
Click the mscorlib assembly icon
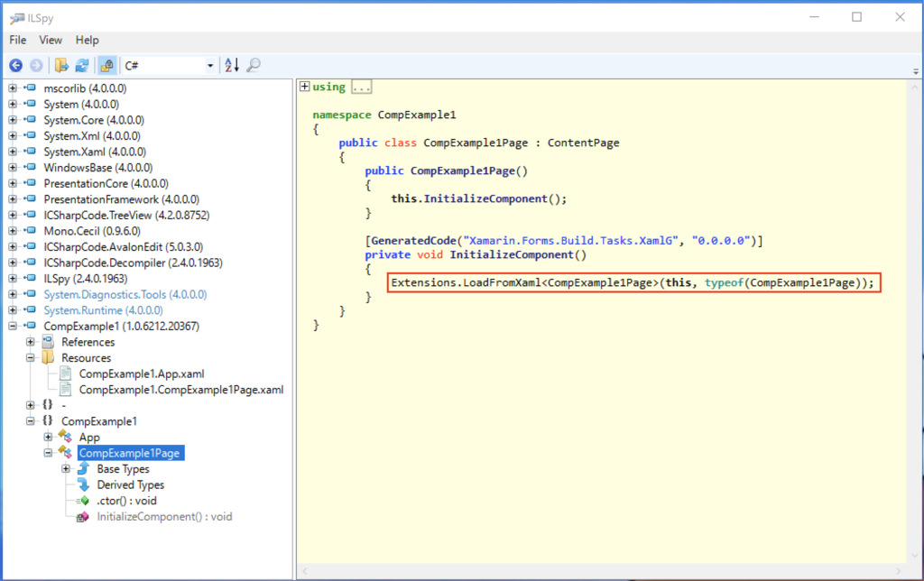click(30, 88)
